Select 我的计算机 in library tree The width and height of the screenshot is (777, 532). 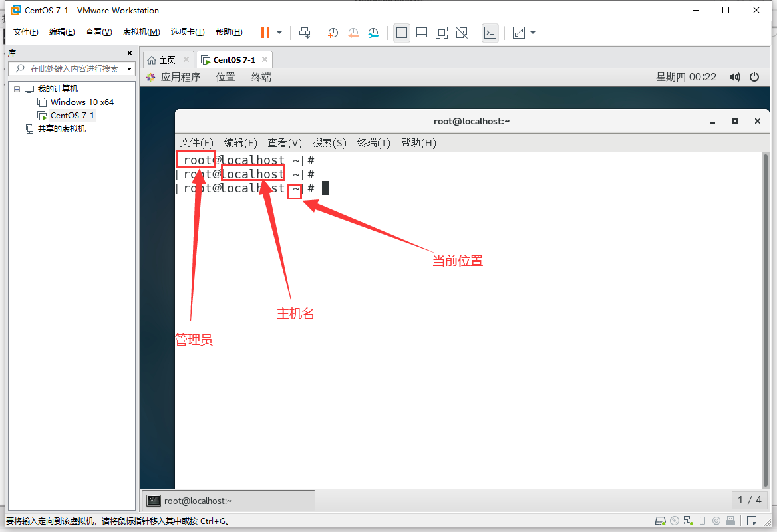pos(57,89)
